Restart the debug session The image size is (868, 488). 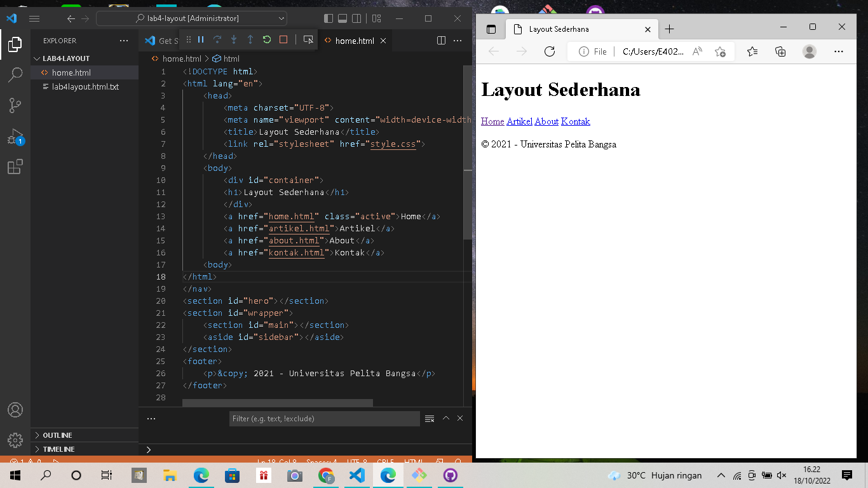266,39
